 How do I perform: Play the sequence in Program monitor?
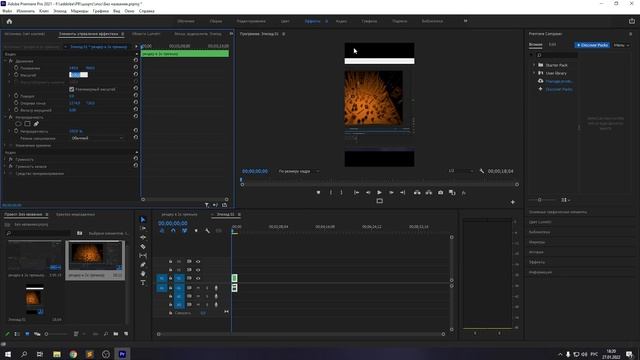pyautogui.click(x=379, y=192)
